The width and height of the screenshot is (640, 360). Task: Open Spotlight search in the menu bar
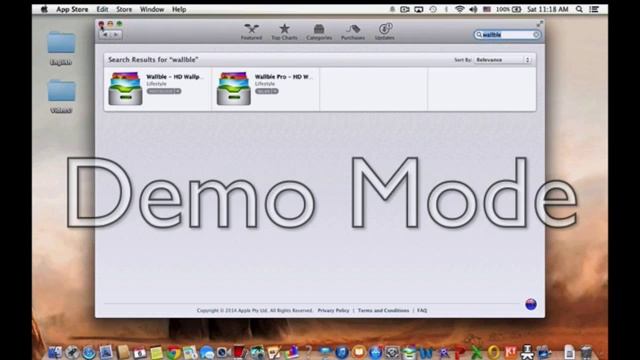[x=579, y=9]
